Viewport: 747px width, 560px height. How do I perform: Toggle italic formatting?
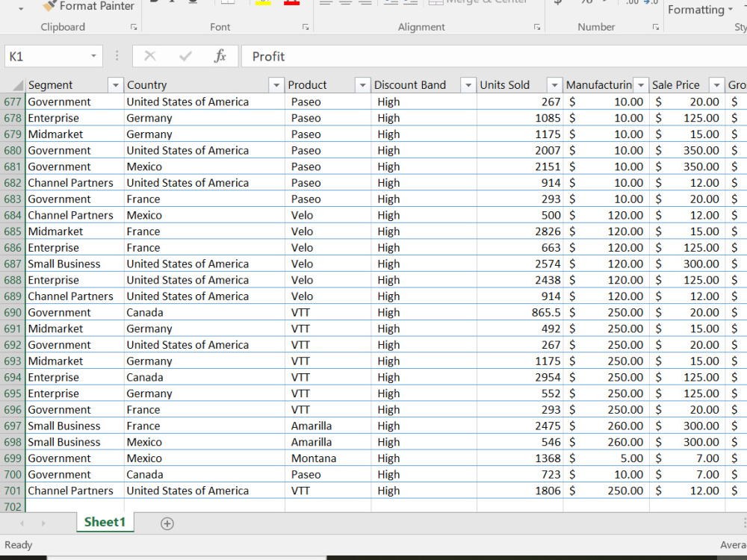[170, 2]
